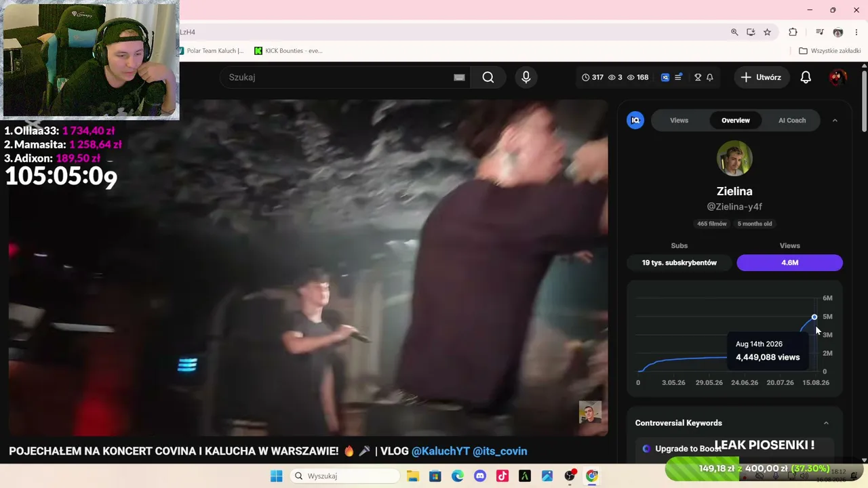Click the Controversial Keywords heading
The height and width of the screenshot is (488, 868).
click(x=679, y=423)
